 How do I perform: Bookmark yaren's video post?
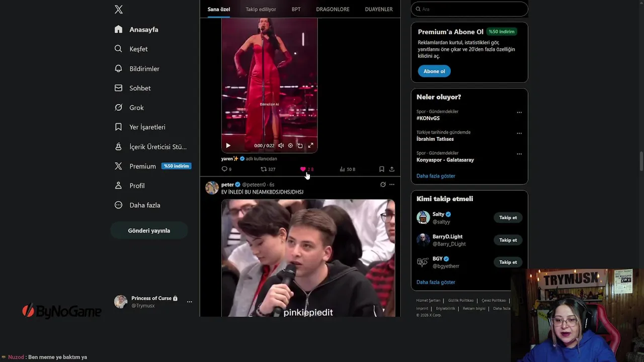point(382,169)
